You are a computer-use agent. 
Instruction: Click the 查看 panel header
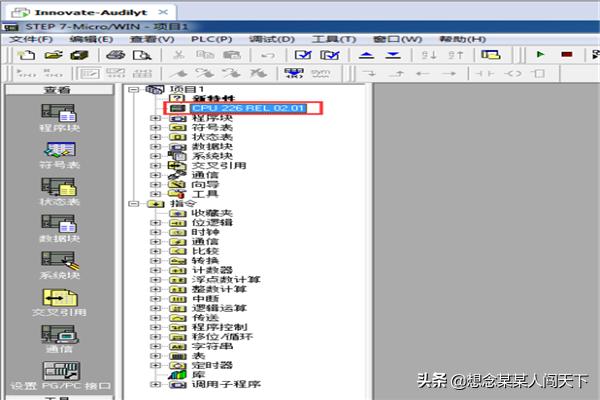pyautogui.click(x=59, y=90)
